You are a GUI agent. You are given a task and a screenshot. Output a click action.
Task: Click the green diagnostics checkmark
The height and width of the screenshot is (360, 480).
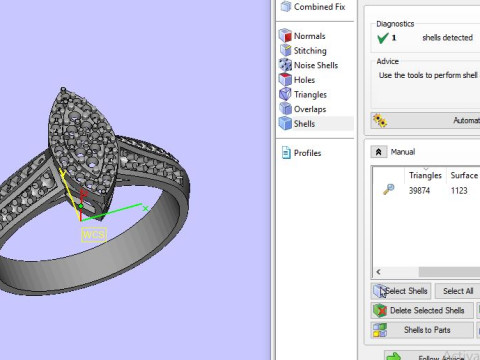tap(382, 38)
